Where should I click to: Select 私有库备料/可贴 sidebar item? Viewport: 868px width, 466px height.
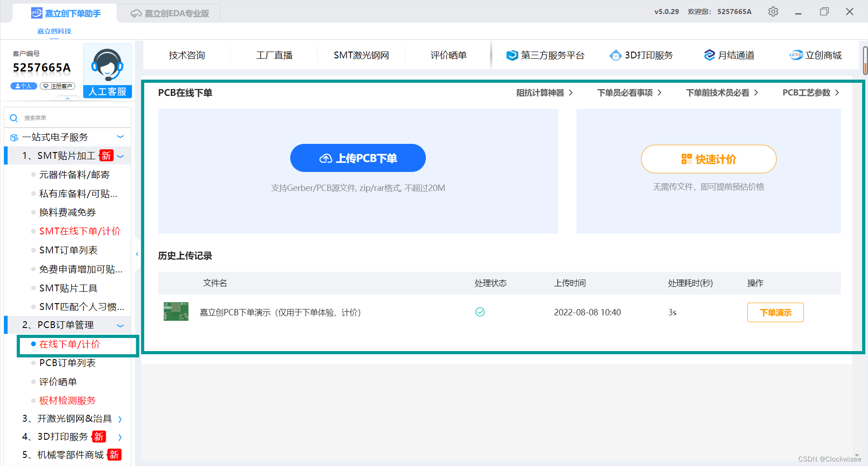pos(78,194)
